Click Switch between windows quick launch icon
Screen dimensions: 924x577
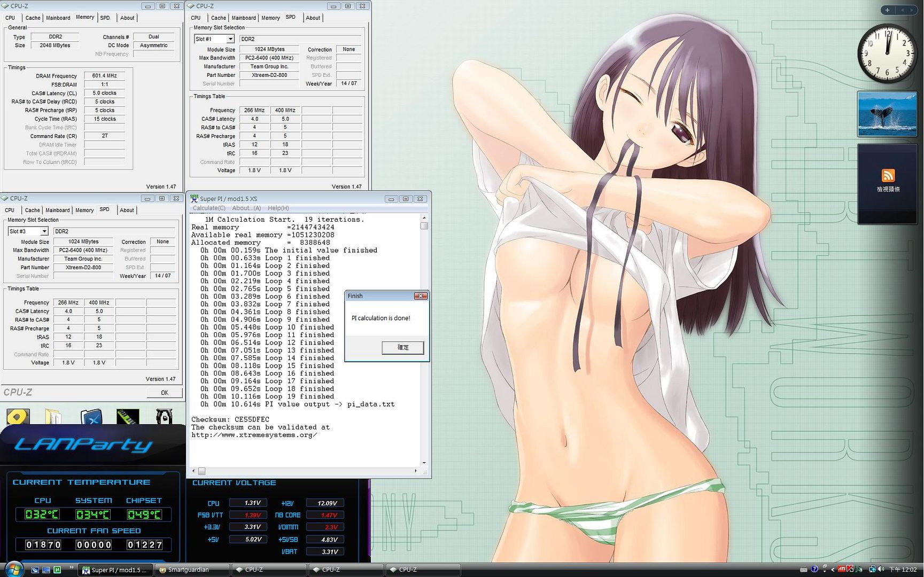[x=35, y=570]
